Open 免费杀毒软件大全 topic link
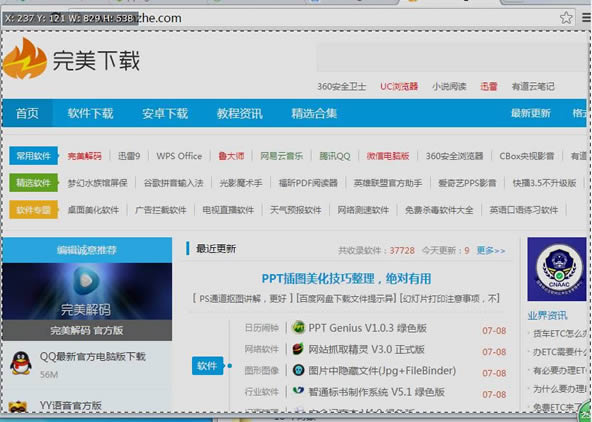The height and width of the screenshot is (422, 592). point(439,210)
